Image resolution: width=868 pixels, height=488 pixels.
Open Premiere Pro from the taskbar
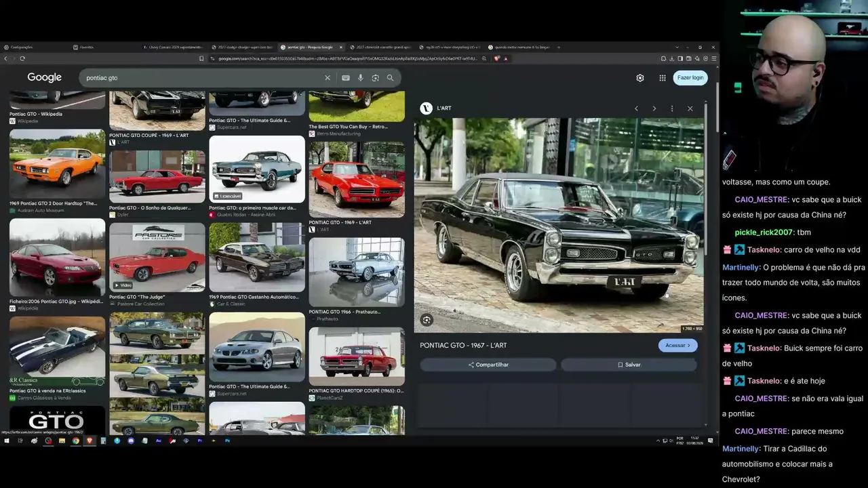(x=199, y=441)
